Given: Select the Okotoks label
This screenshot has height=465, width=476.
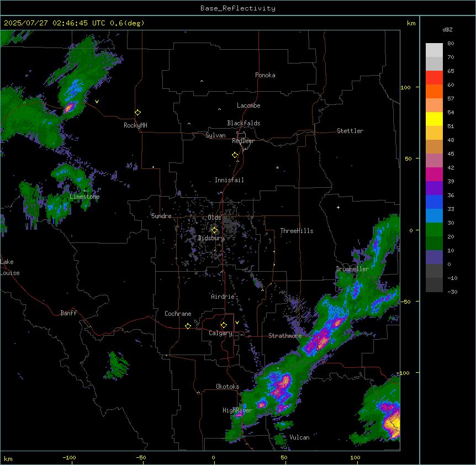Looking at the screenshot, I should coord(228,387).
